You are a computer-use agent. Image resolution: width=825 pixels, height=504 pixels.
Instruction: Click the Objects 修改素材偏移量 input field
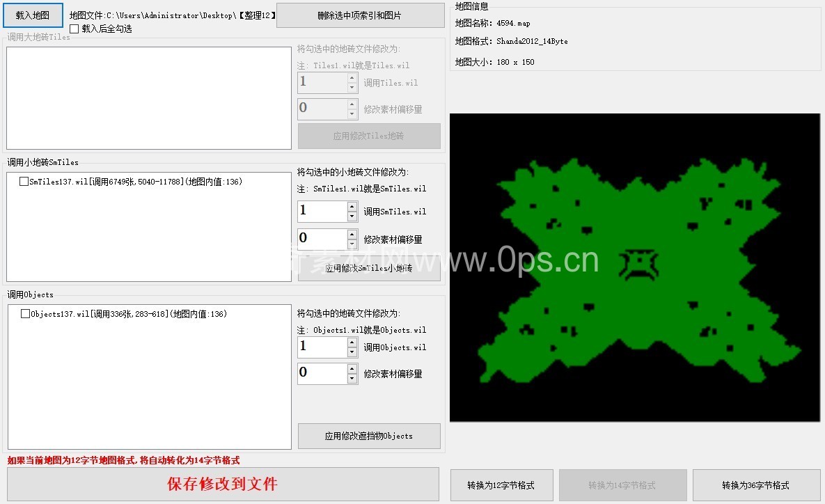(x=322, y=373)
